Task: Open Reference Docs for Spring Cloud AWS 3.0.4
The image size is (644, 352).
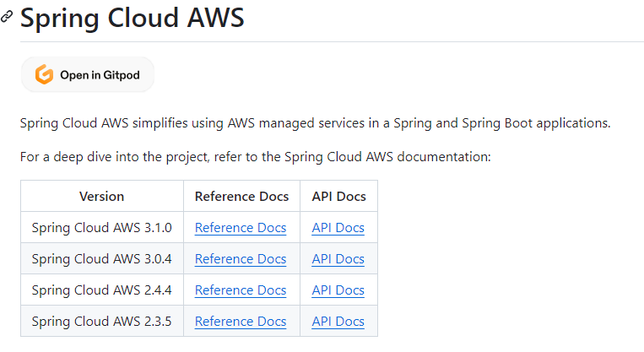Action: point(241,259)
